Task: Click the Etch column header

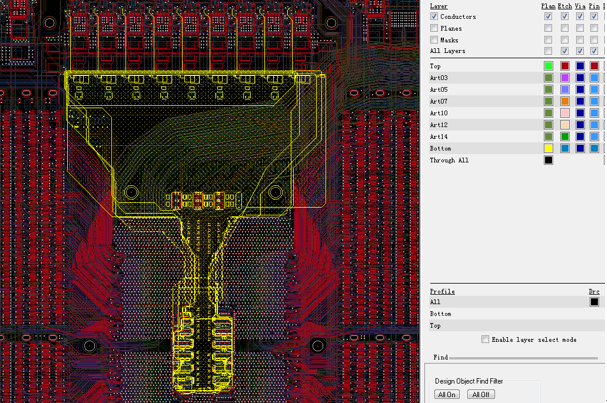Action: 564,6
